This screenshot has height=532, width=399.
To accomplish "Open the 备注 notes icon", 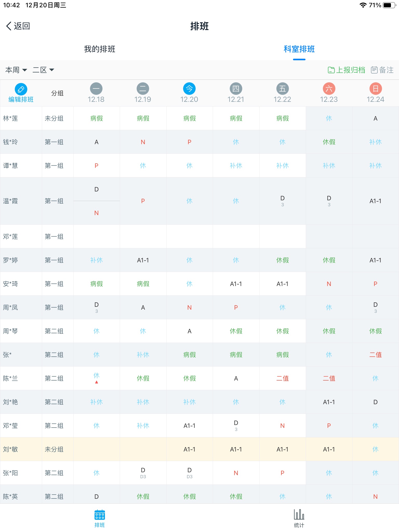I will pos(374,70).
